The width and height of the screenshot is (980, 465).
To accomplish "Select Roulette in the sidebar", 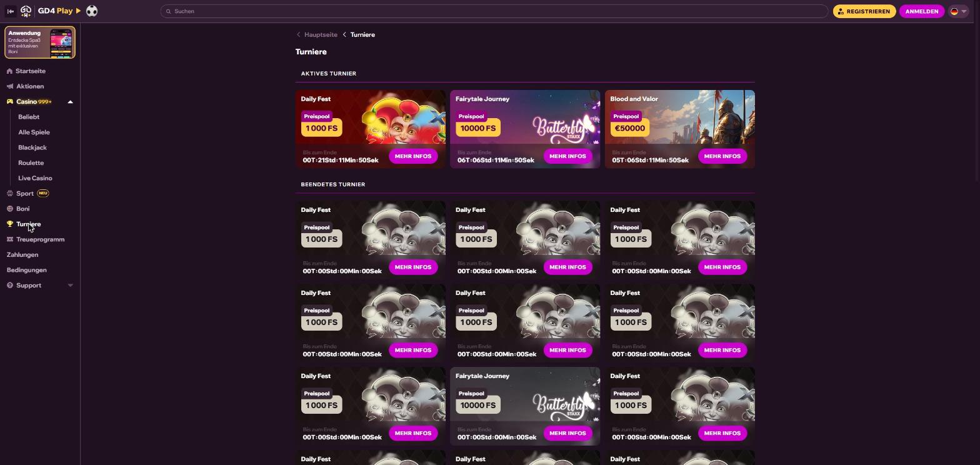I will (31, 163).
